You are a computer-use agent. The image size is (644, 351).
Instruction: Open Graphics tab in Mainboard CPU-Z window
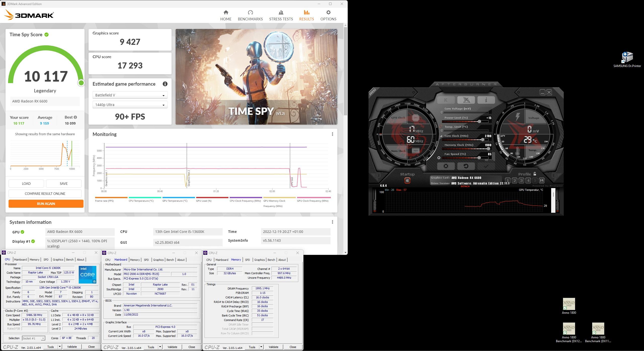(x=158, y=260)
